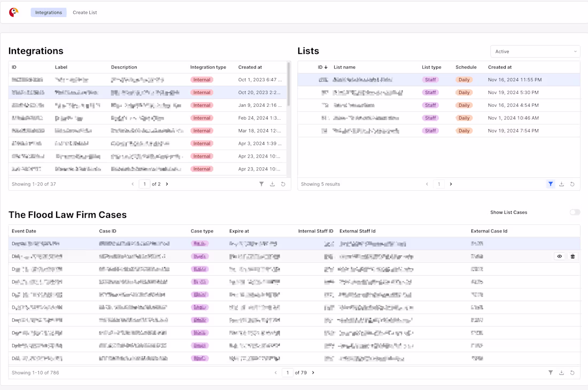Refresh the Integrations table

[x=283, y=184]
